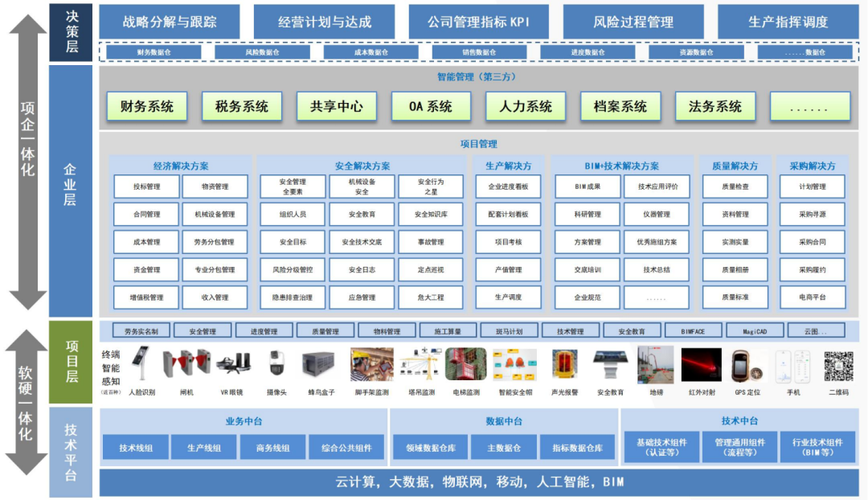The width and height of the screenshot is (868, 500).
Task: Click the VR眼镜 glasses icon
Action: (x=233, y=364)
